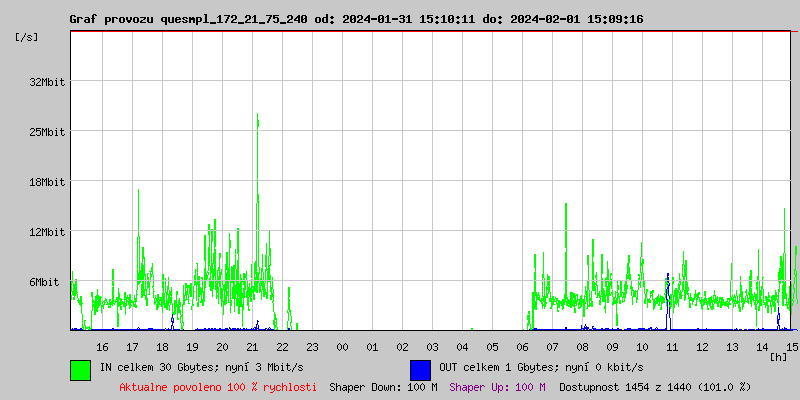Select the 'Shaper Down: 100 M' label
Screen dimensions: 800x400
click(383, 387)
